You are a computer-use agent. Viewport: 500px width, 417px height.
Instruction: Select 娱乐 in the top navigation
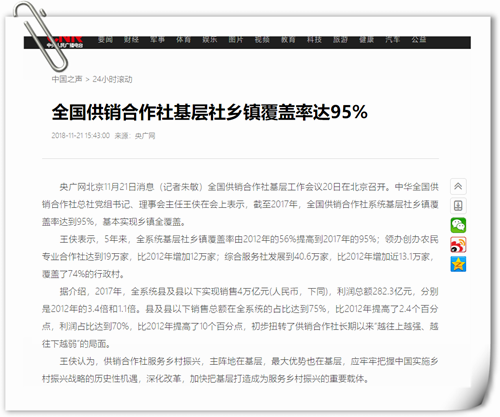coord(210,40)
